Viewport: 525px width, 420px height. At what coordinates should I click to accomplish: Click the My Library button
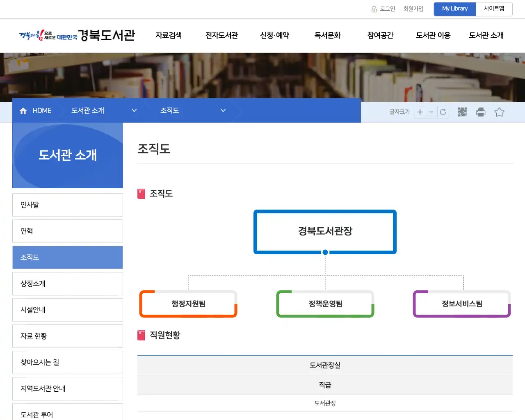454,9
